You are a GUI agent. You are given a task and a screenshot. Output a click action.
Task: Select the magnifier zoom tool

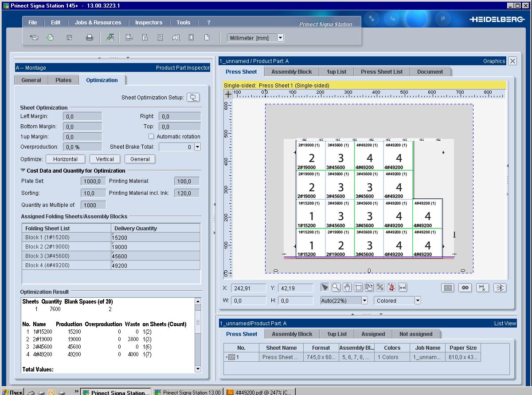(x=336, y=288)
